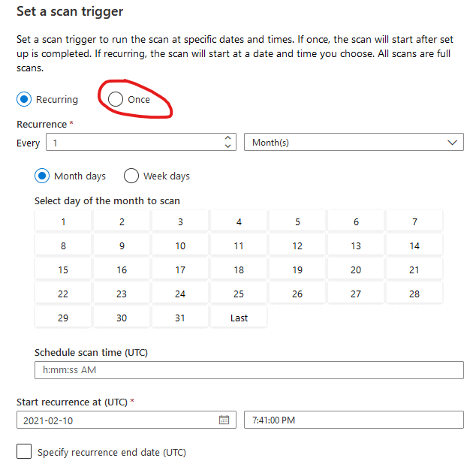This screenshot has height=467, width=476.
Task: Select day 31 of the month
Action: 180,318
